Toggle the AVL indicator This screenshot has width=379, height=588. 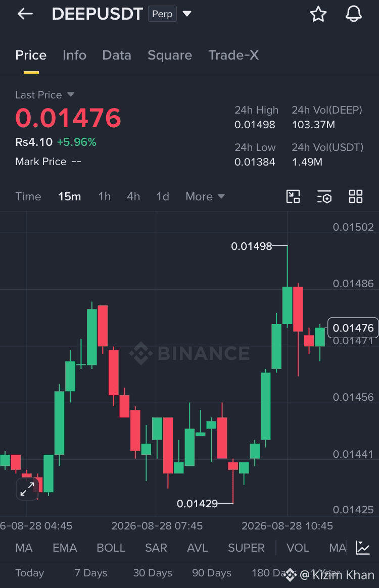[x=197, y=548]
